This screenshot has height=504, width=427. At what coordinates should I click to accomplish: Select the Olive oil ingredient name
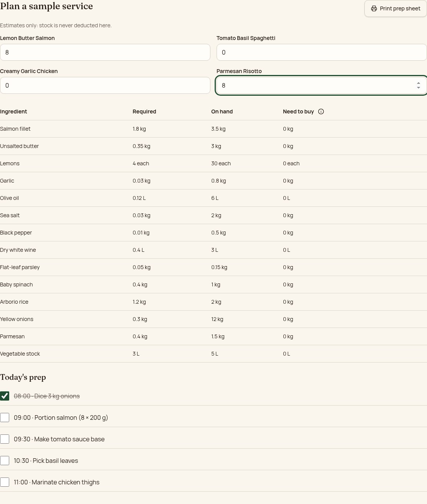pos(9,198)
